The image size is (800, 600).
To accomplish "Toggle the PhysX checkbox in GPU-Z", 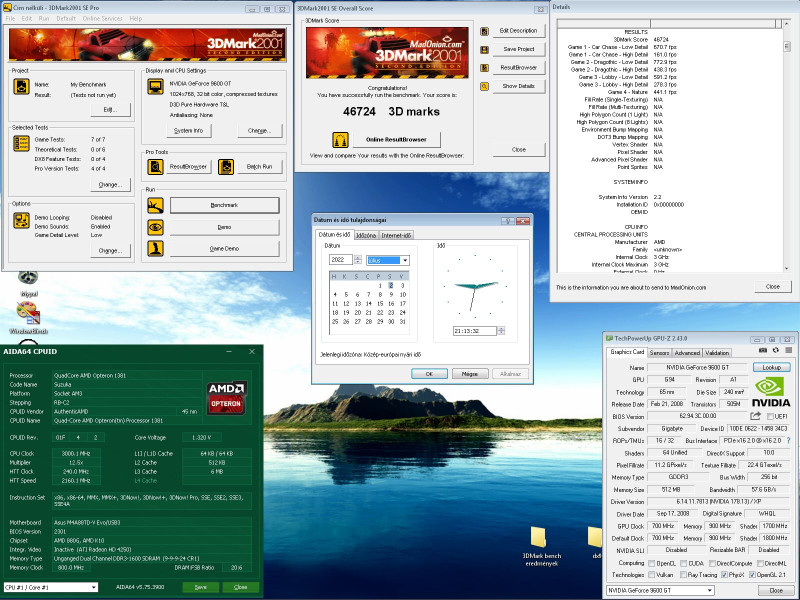I will tap(724, 575).
